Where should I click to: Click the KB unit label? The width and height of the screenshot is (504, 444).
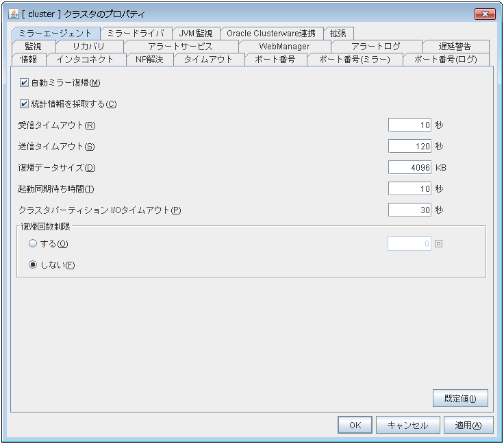click(x=441, y=167)
